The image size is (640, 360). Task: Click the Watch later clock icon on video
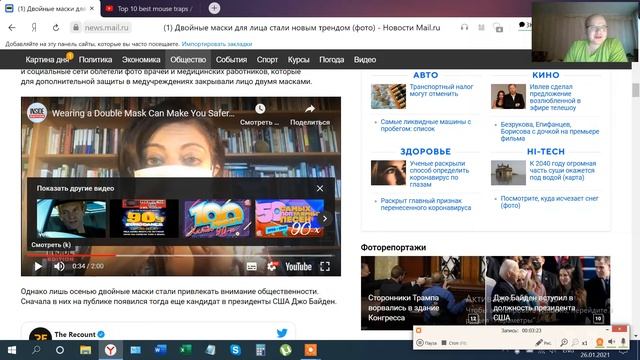click(x=260, y=109)
